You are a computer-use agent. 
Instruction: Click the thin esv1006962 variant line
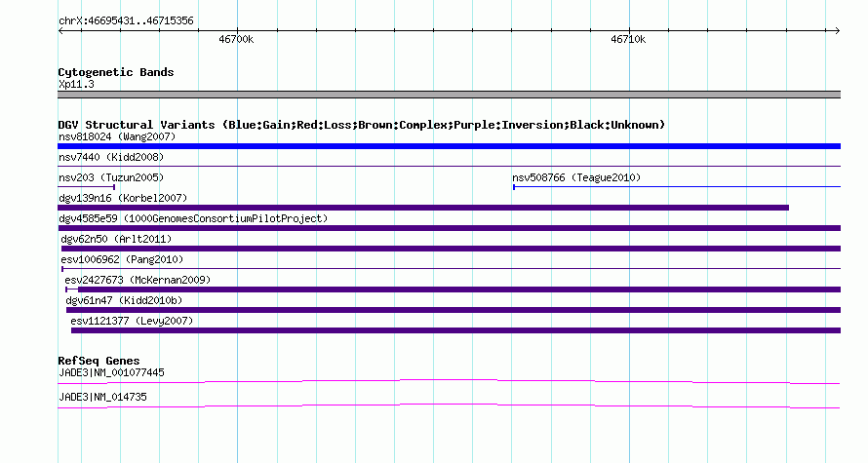pos(451,269)
